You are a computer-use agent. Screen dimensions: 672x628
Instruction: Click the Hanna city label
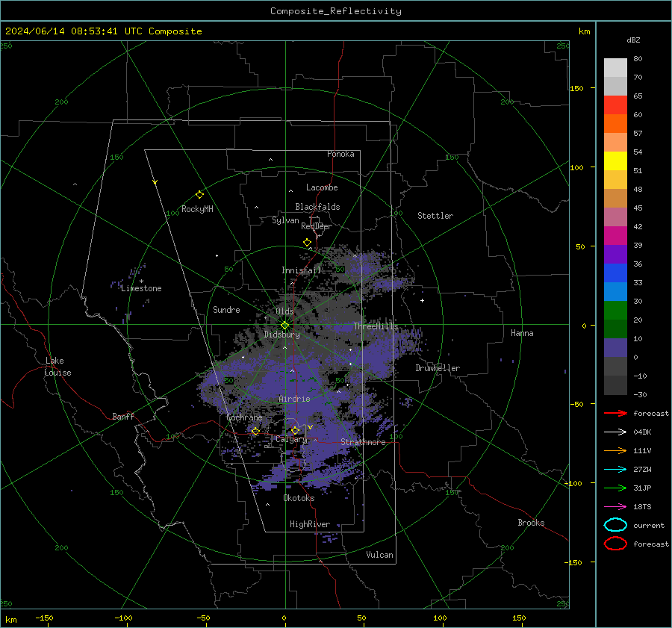(x=522, y=333)
